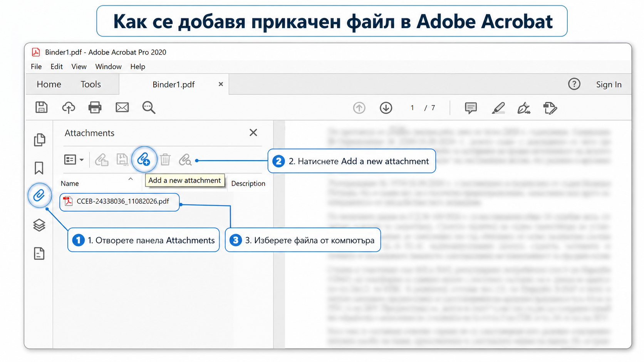Open the Attachments paperclip side panel
Viewport: 644px width, 362px height.
(39, 195)
